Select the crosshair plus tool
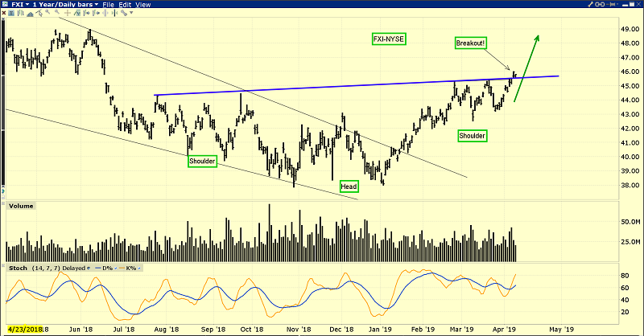The image size is (644, 336). (x=68, y=13)
